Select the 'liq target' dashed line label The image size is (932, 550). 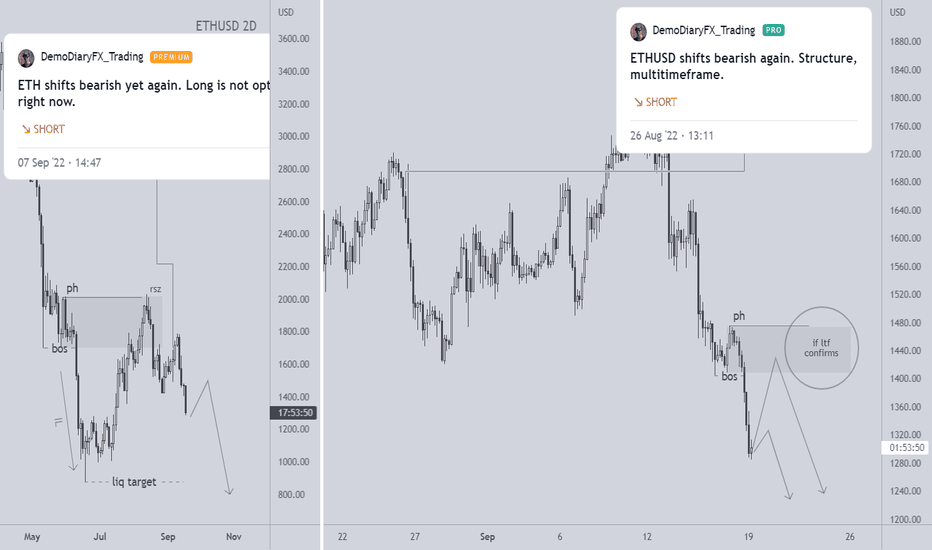(x=134, y=482)
